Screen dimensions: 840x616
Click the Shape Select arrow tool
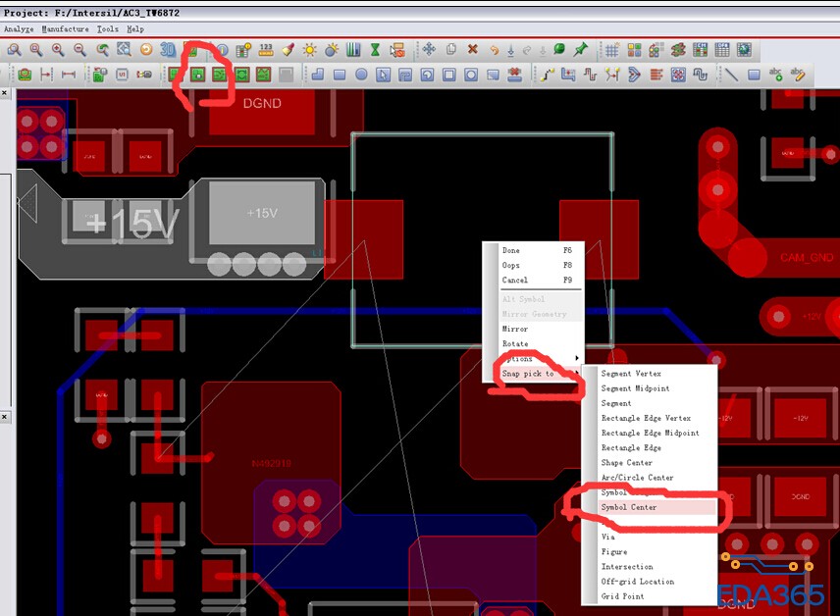383,75
